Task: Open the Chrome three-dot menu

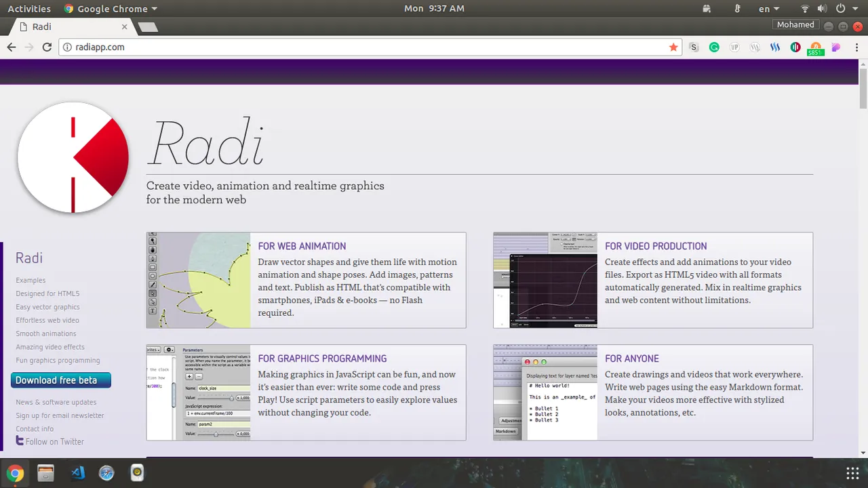Action: click(x=856, y=47)
